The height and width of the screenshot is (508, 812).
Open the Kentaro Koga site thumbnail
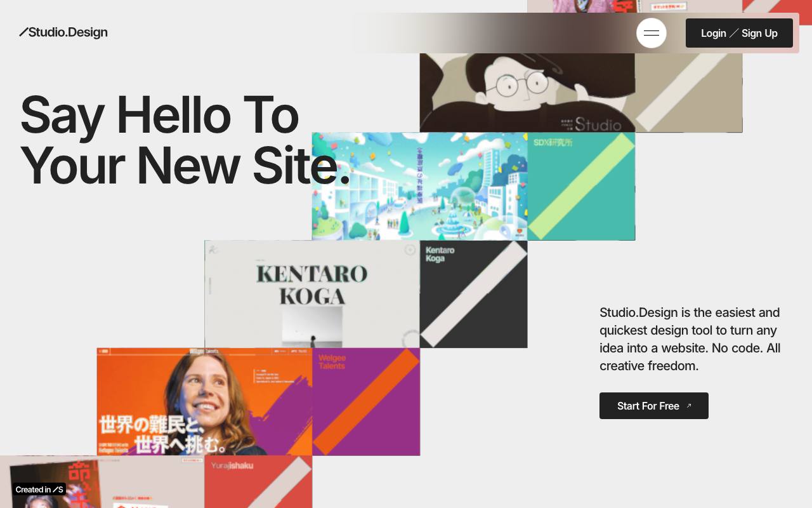(x=312, y=294)
